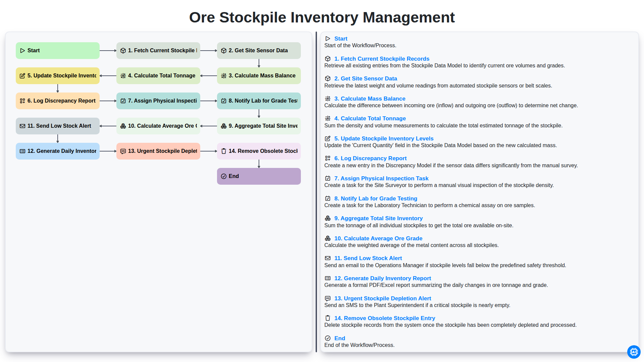Click the envelope icon in node 11 box
Viewport: 644px width, 362px height.
coord(22,126)
